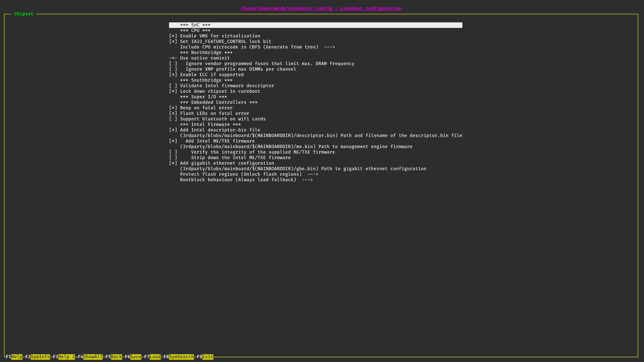Select the *** Embedded Controllers *** row

[x=219, y=102]
